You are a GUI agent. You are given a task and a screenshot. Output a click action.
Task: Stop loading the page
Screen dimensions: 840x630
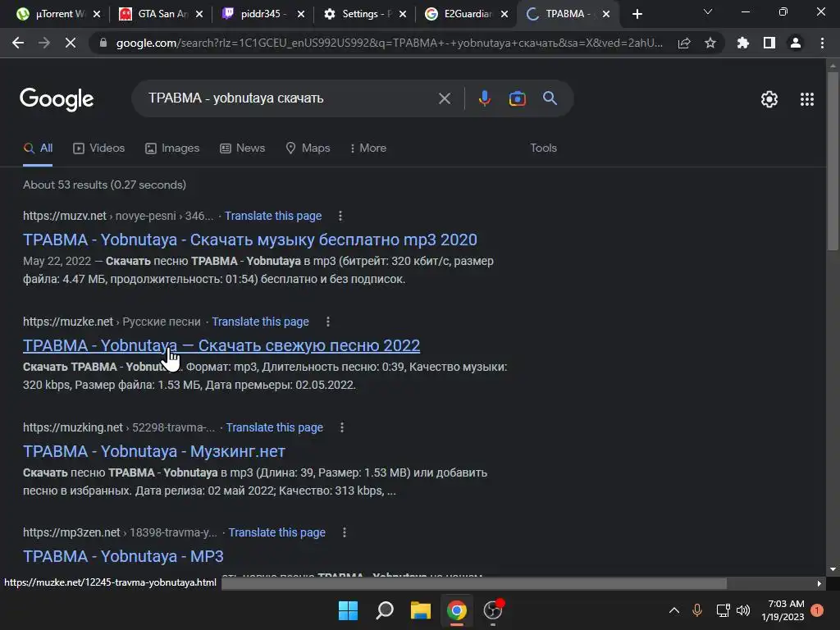tap(71, 43)
